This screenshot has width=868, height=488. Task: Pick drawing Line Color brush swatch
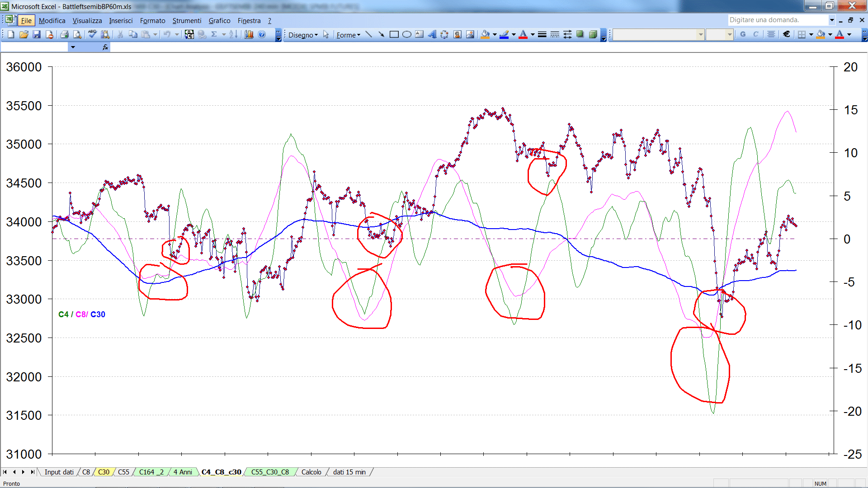504,34
